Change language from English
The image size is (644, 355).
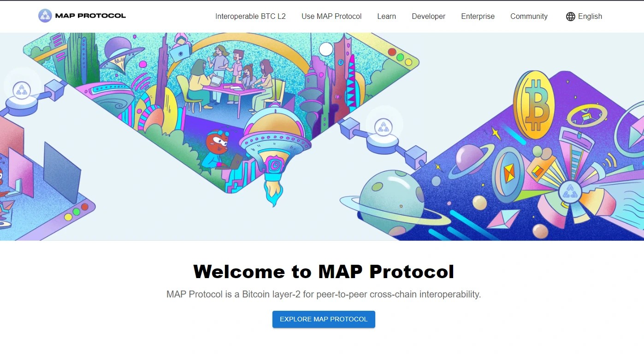point(584,17)
